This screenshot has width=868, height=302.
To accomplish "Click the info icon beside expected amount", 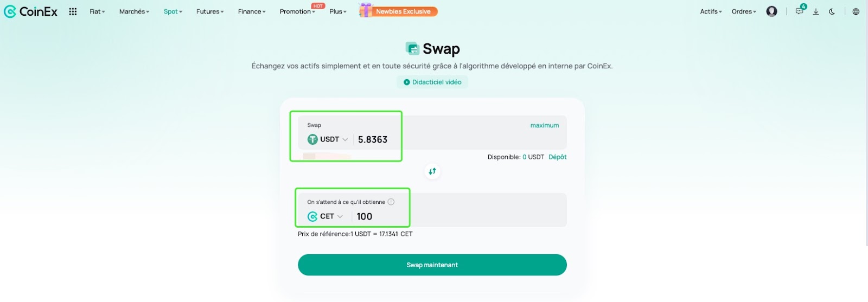I will [391, 202].
